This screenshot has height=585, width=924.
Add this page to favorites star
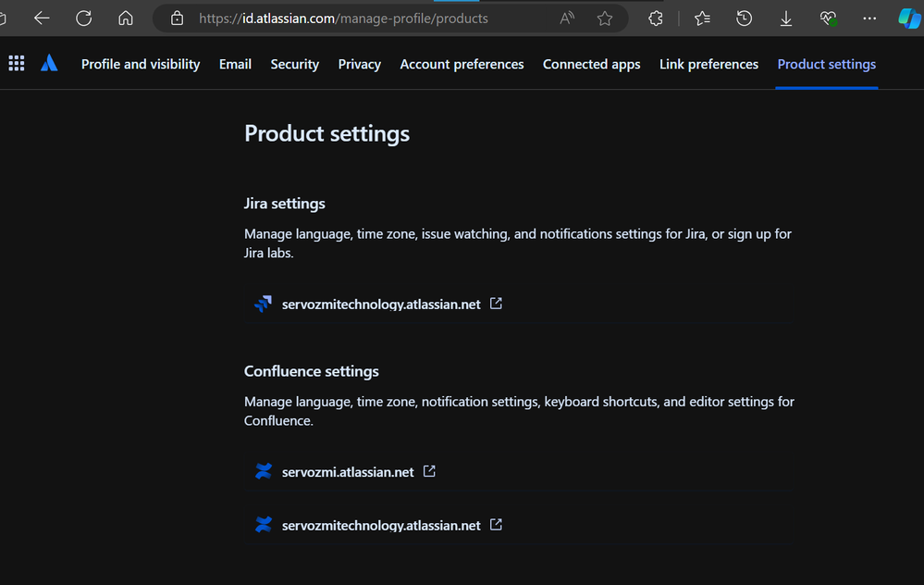pyautogui.click(x=605, y=19)
